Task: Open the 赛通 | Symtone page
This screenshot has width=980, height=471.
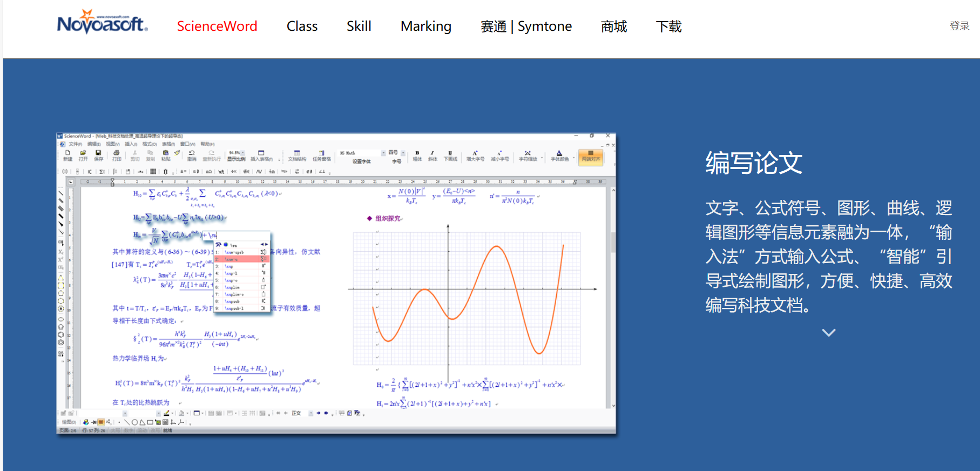Action: click(x=526, y=26)
